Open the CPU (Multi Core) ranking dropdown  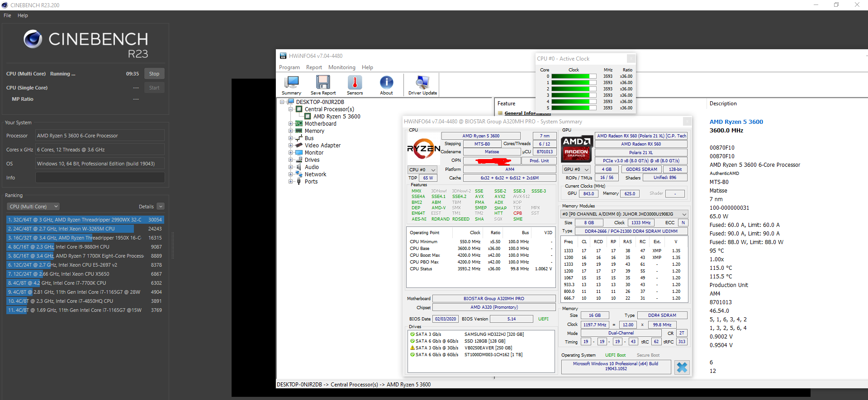tap(33, 207)
